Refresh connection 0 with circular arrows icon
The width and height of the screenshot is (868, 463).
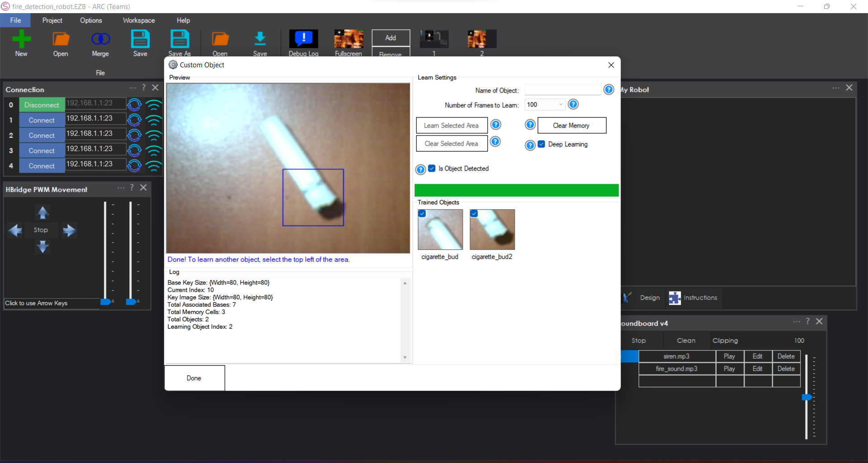tap(134, 104)
